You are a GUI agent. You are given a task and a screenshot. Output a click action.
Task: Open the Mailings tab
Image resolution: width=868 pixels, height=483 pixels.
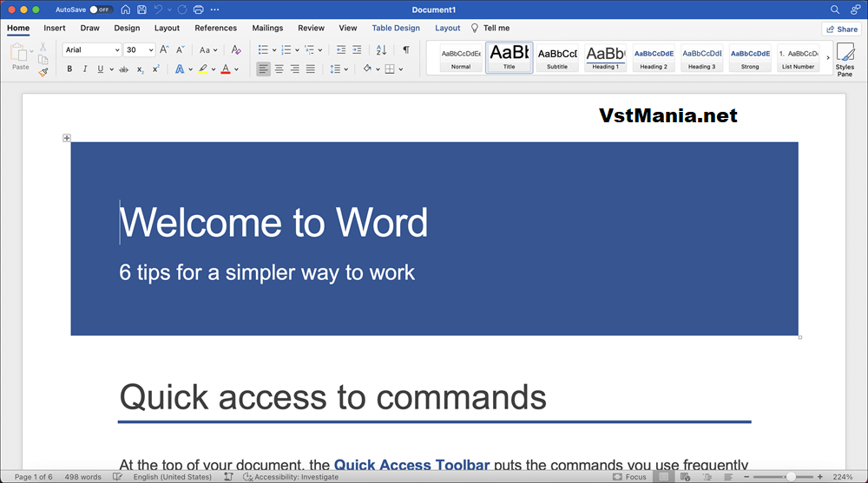267,28
